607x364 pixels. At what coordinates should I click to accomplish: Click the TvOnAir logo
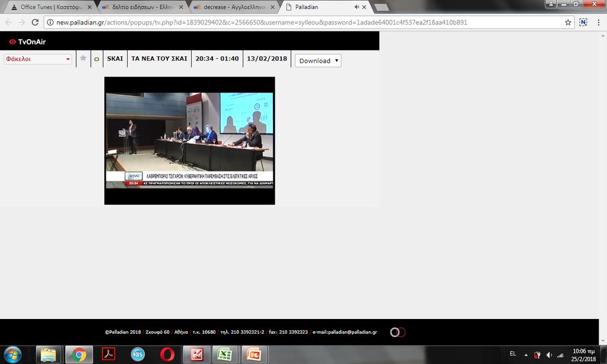(x=27, y=41)
